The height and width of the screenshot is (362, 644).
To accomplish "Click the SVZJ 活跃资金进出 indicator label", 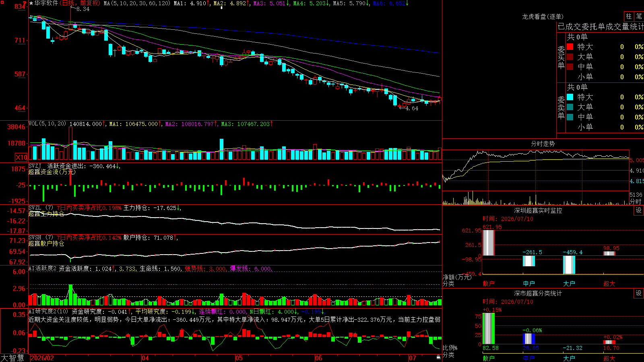I will (74, 166).
